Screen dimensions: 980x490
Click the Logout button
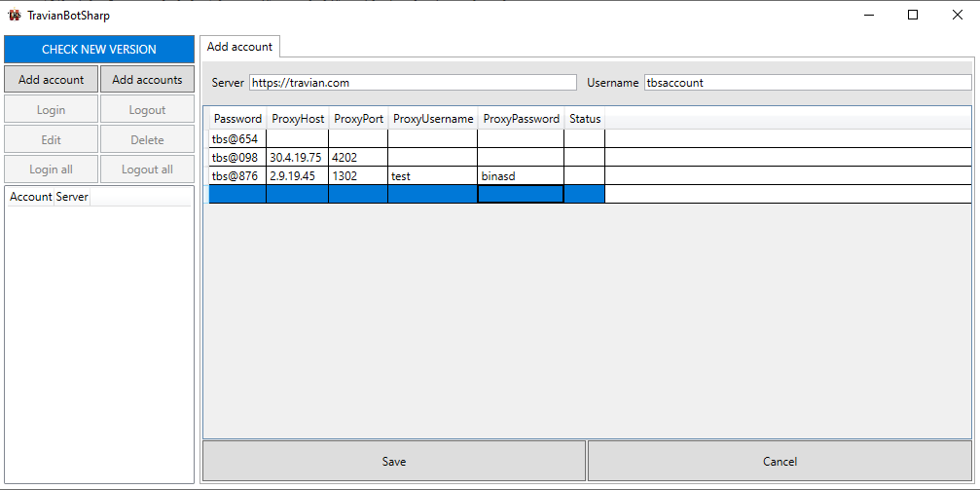(148, 109)
